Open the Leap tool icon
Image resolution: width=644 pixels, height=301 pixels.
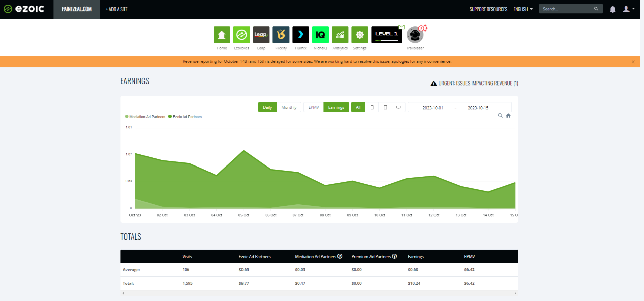(x=261, y=35)
